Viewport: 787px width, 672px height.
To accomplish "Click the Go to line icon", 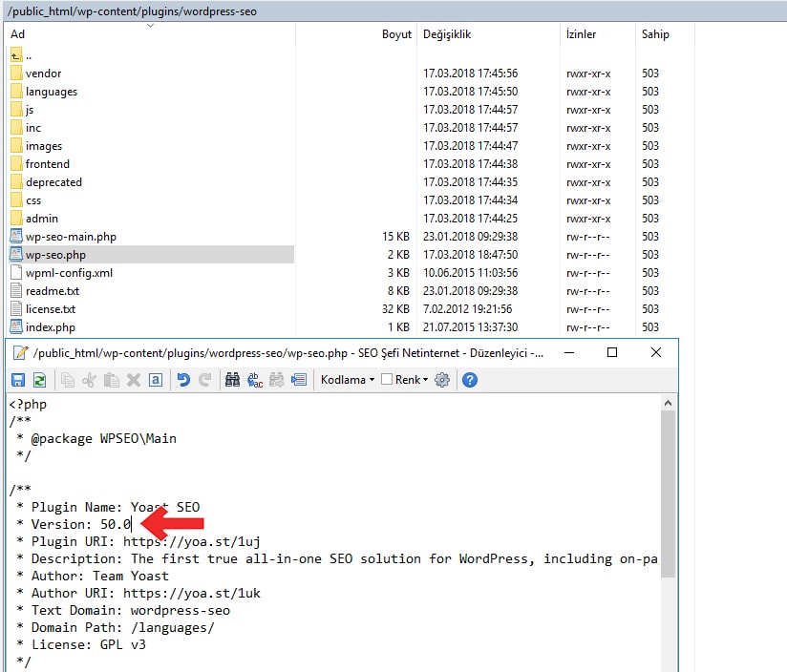I will pos(299,380).
